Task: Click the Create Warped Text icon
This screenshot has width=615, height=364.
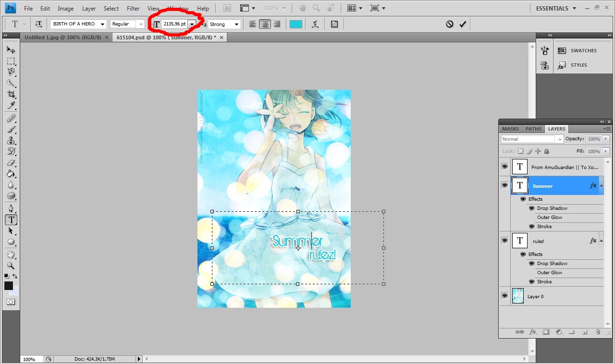Action: (x=315, y=24)
